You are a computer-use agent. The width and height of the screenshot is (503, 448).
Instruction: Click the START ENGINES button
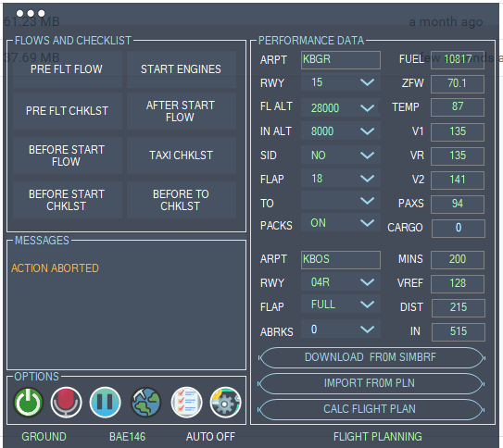[x=182, y=69]
